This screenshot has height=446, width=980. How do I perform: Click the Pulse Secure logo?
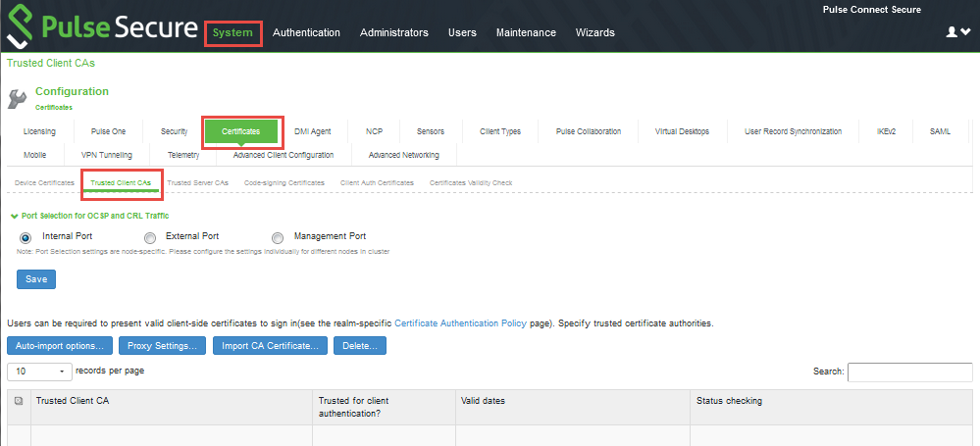coord(102,26)
